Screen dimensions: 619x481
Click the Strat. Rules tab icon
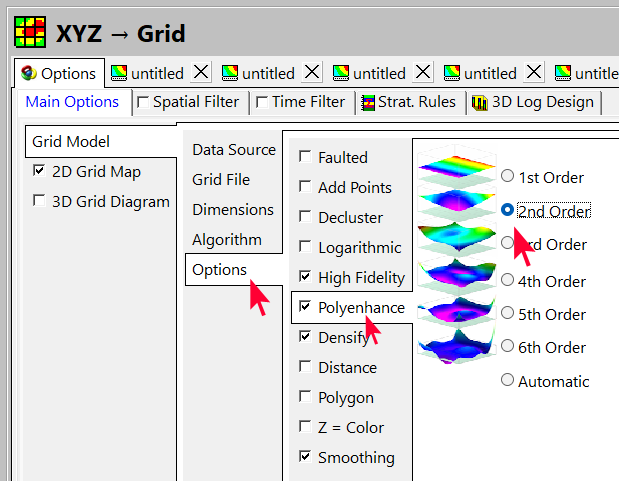click(x=369, y=102)
